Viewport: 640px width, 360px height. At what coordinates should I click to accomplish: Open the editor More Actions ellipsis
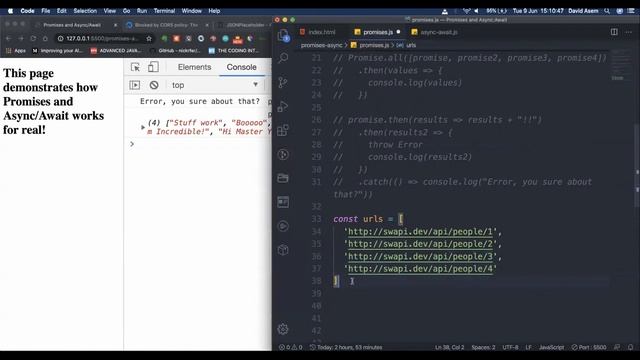click(x=629, y=32)
